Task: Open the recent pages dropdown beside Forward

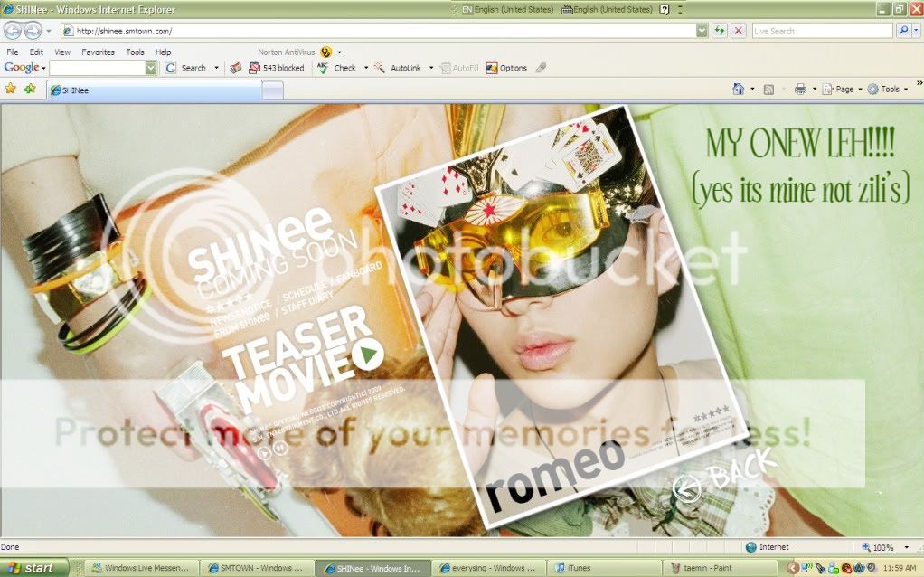Action: (49, 31)
